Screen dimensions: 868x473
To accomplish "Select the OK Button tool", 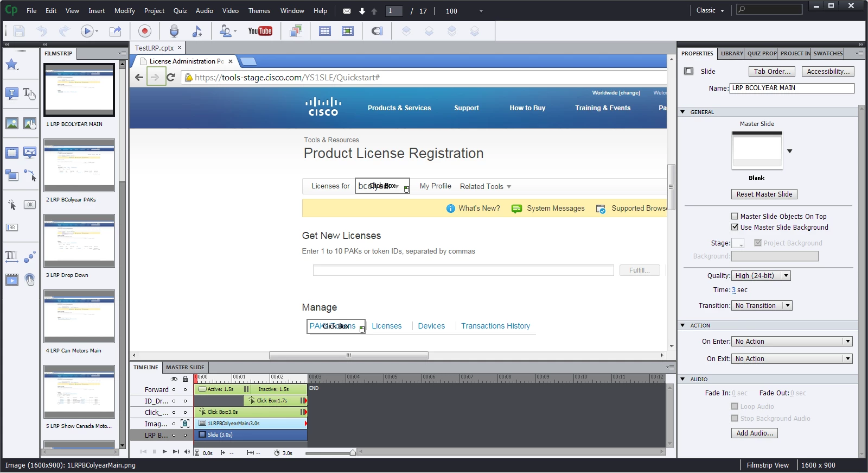I will coord(30,205).
